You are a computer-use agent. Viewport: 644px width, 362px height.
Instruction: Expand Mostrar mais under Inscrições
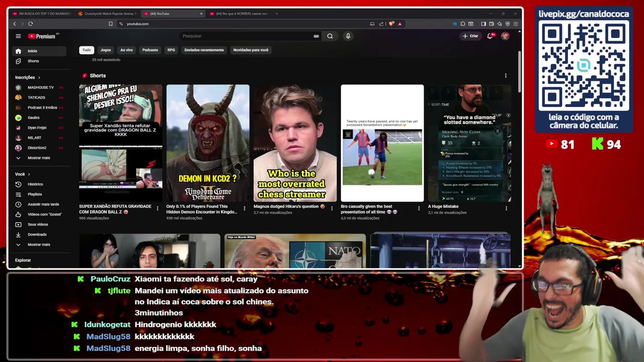tap(40, 158)
